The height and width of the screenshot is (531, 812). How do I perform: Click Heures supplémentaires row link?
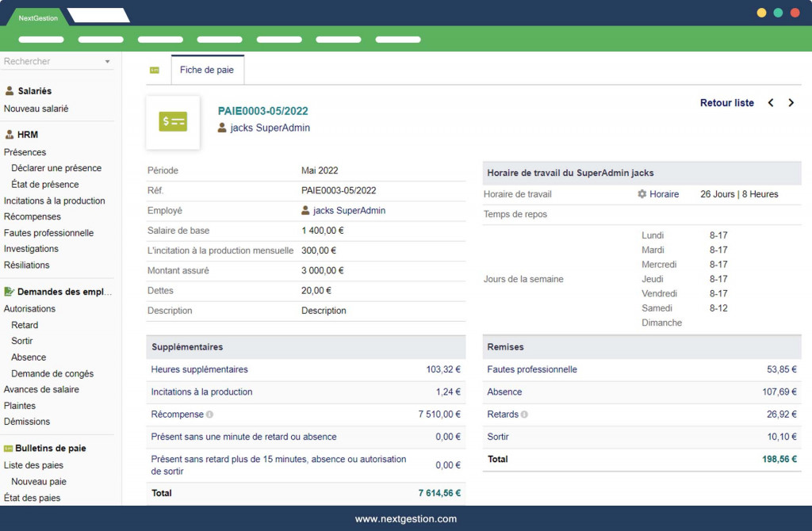click(200, 369)
